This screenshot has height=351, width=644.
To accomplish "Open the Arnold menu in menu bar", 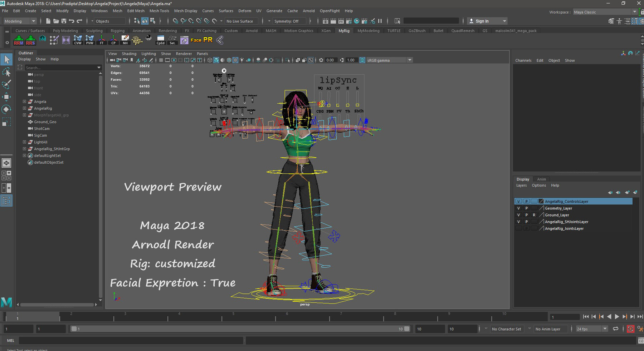I will [308, 11].
